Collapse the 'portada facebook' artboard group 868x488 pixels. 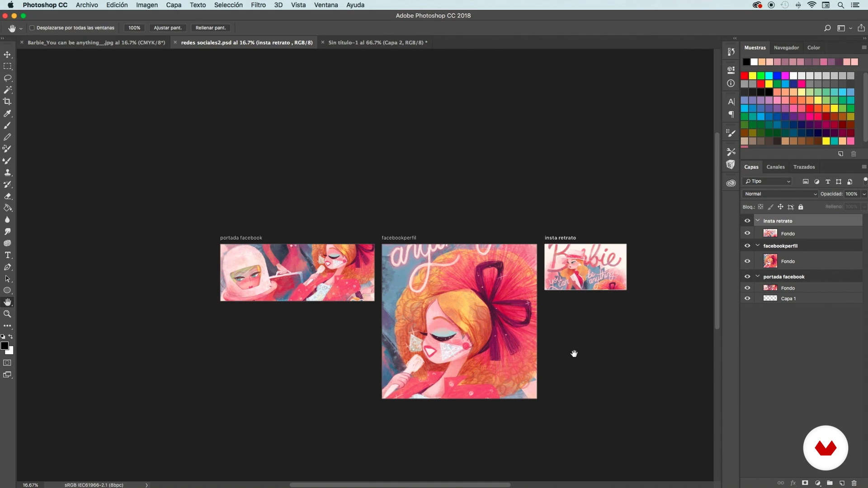click(x=758, y=276)
